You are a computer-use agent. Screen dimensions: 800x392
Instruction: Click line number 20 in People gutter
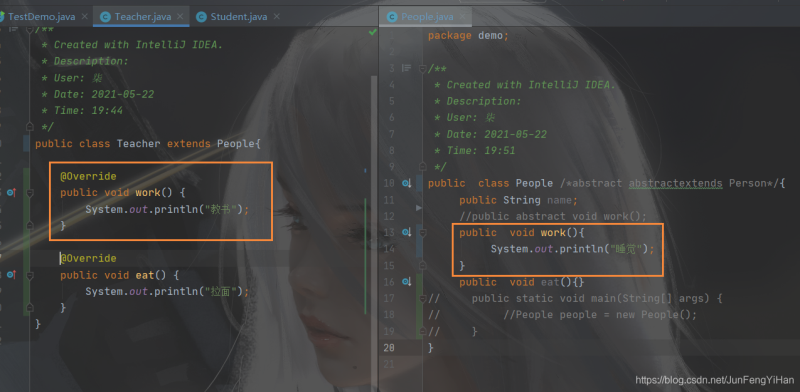click(x=389, y=348)
